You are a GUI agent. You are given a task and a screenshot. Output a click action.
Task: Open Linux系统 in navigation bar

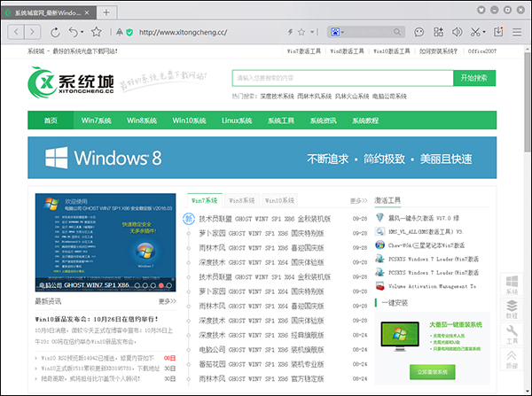tap(237, 120)
